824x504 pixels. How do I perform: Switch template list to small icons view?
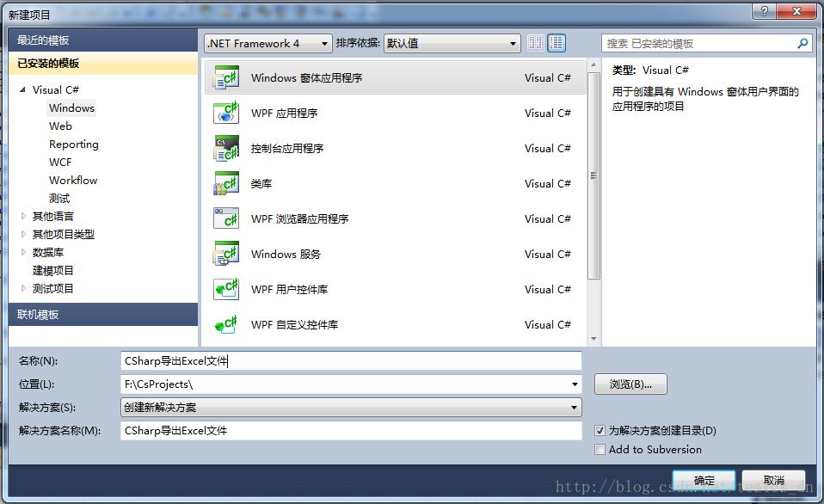click(x=536, y=43)
